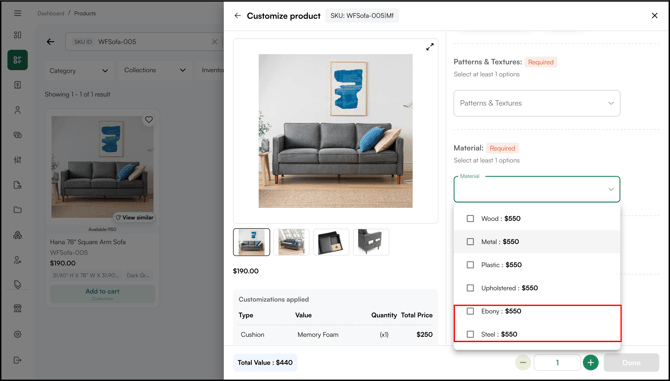
Task: Click the main sofa product image
Action: coord(335,131)
